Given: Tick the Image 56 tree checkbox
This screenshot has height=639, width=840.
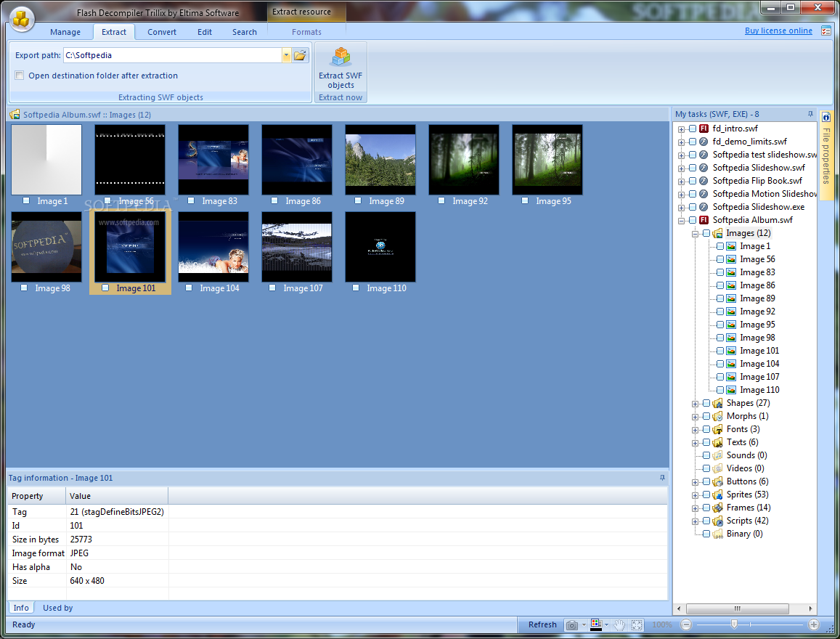Looking at the screenshot, I should (x=720, y=259).
